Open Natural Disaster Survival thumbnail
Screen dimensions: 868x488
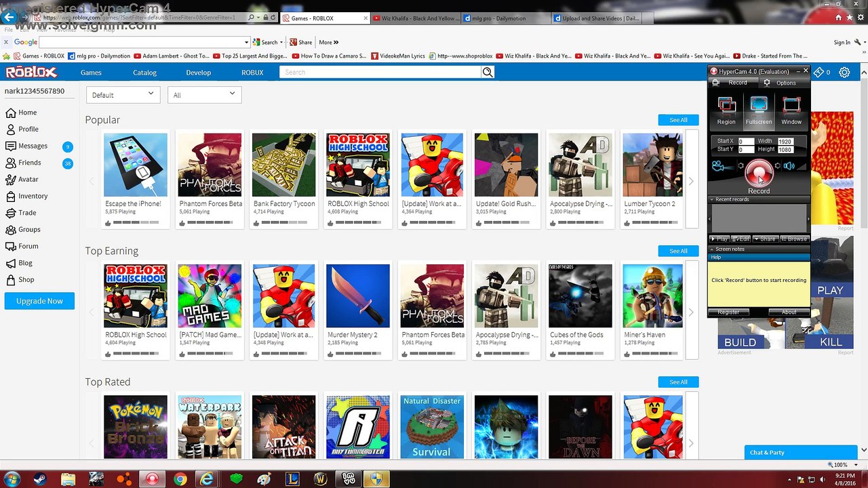(432, 427)
